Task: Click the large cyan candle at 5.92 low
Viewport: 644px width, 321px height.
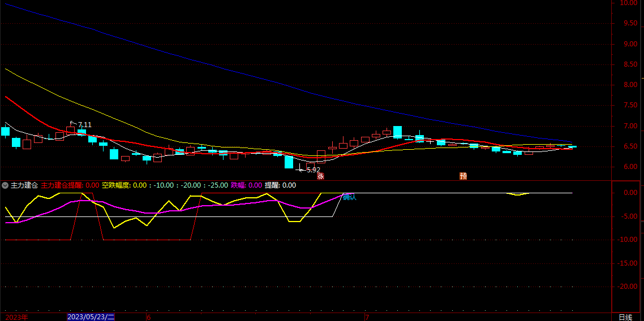Action: point(289,162)
